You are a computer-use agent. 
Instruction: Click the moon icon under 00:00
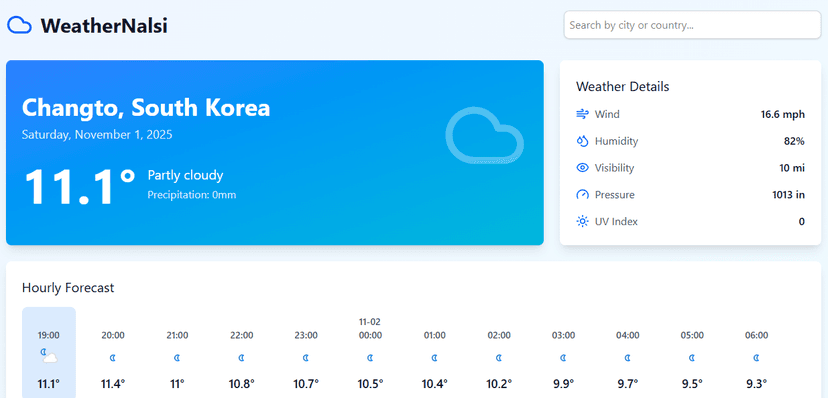(370, 358)
